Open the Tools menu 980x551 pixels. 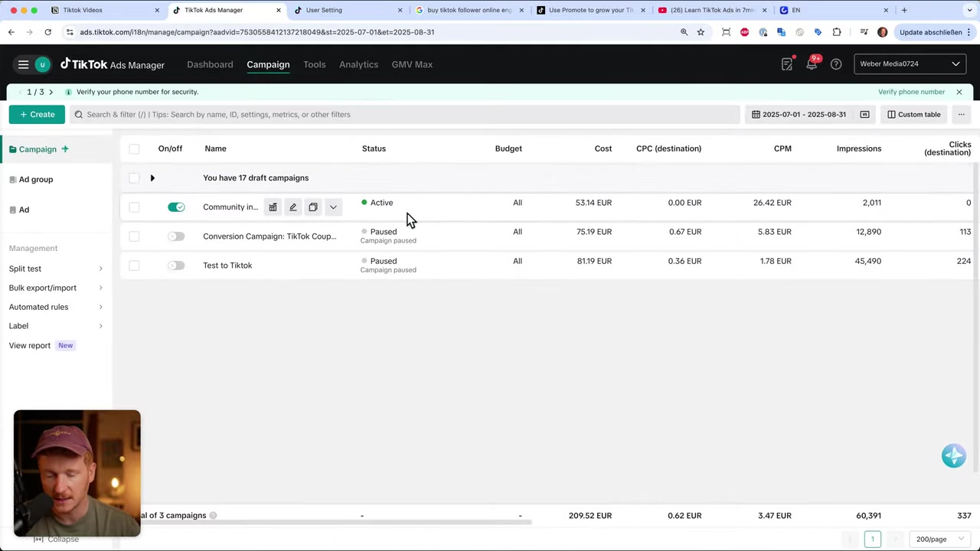pyautogui.click(x=314, y=64)
